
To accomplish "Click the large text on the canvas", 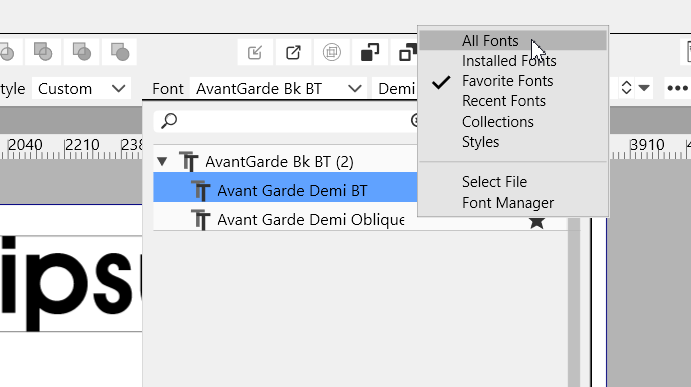I will pos(71,284).
